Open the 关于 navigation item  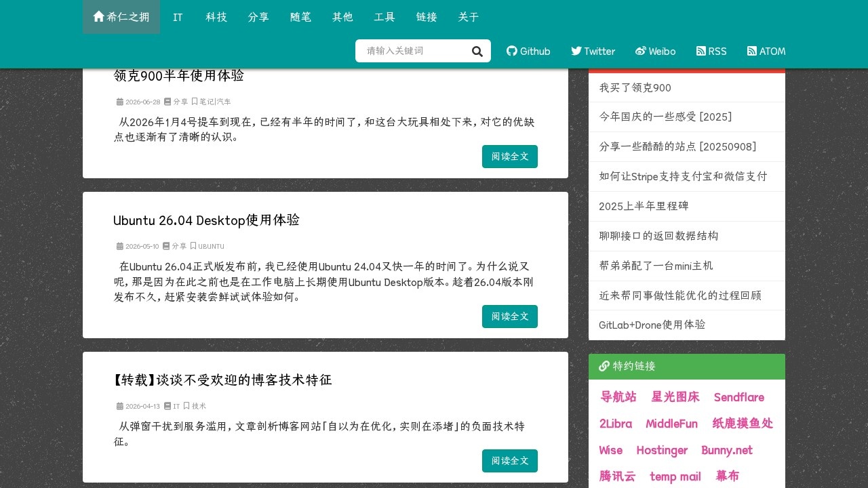(469, 17)
